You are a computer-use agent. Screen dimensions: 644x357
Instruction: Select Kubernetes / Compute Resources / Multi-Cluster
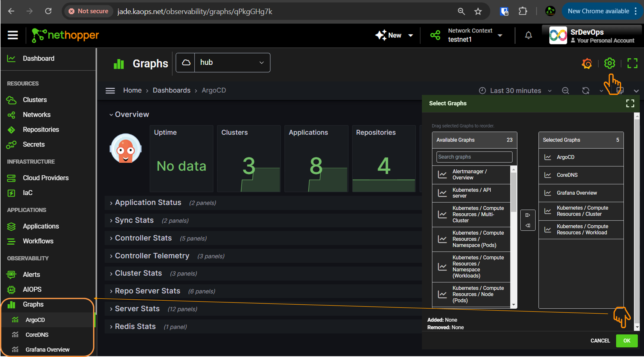471,214
